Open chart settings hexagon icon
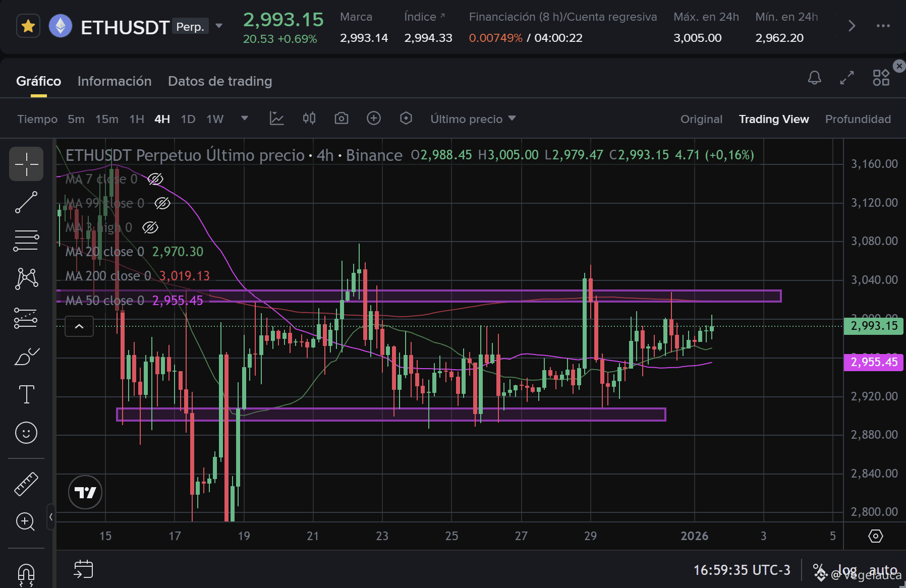Image resolution: width=906 pixels, height=588 pixels. [x=406, y=119]
